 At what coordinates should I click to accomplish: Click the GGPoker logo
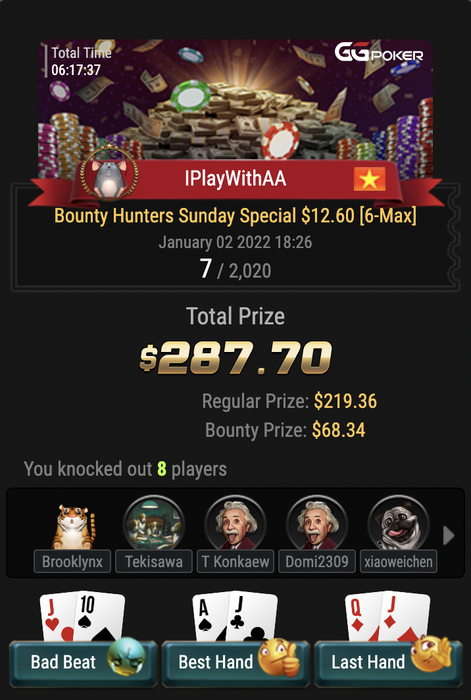[x=379, y=53]
